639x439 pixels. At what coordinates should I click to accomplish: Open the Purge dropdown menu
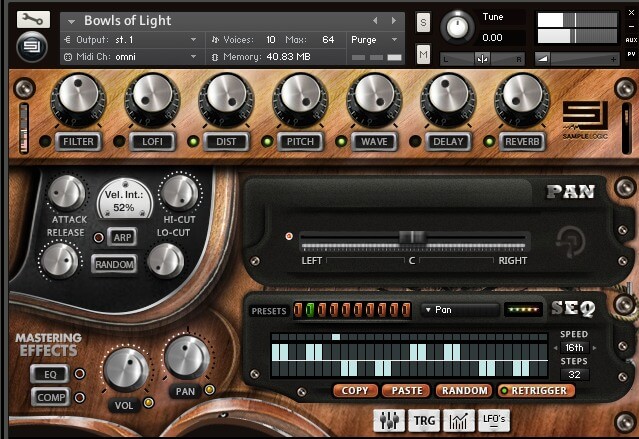[375, 39]
